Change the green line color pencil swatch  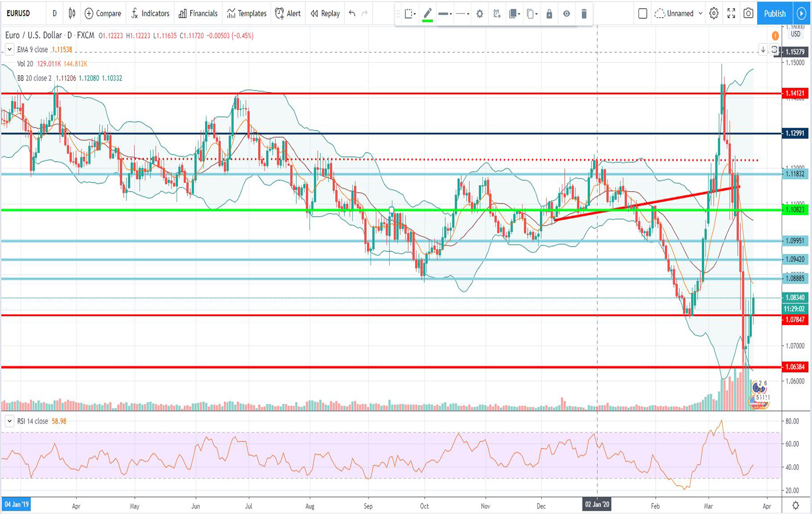point(427,14)
